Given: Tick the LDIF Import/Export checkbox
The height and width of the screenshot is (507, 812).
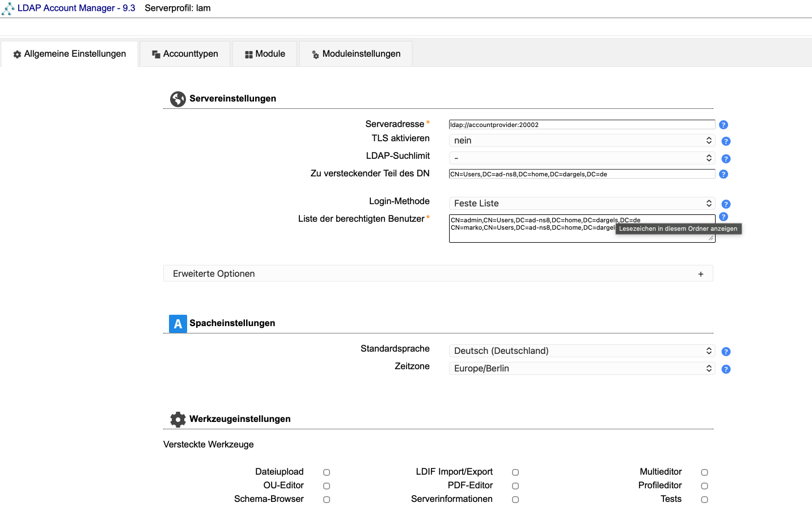Looking at the screenshot, I should pos(515,472).
